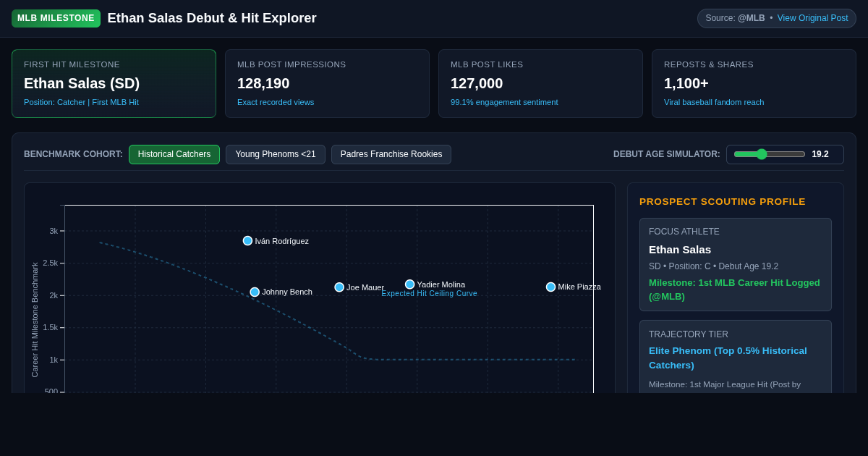
Task: Click the page title Ethan Salas Debut & Hit Explorer
Action: pos(212,18)
